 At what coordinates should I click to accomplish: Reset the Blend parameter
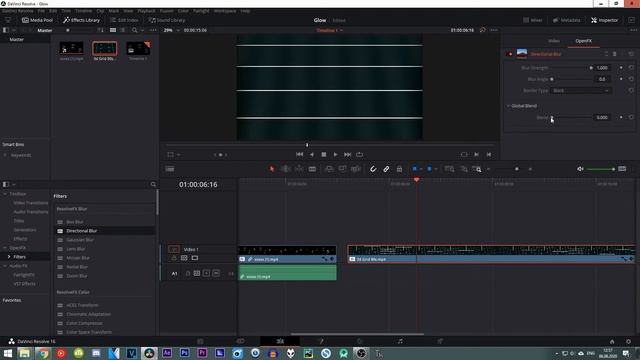point(631,118)
